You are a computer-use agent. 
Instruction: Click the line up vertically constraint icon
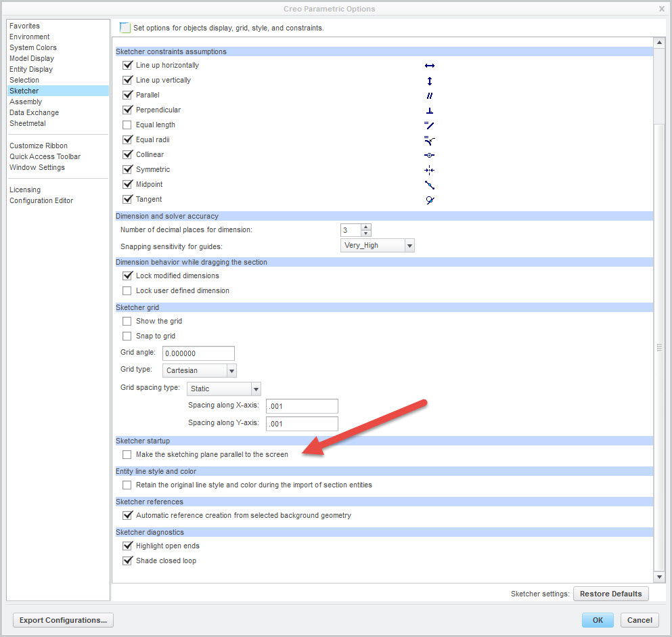coord(430,81)
